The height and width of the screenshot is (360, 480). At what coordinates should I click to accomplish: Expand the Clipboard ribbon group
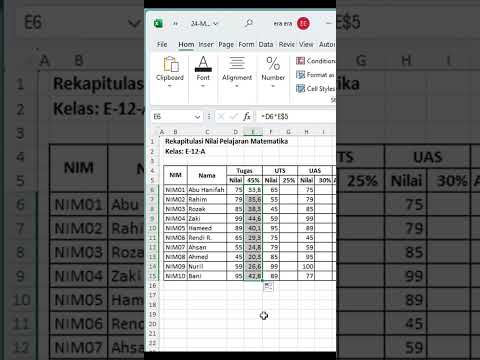170,73
